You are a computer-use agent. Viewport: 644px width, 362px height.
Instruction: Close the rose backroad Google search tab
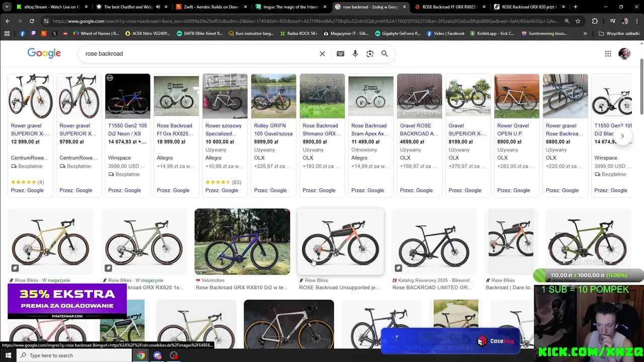pyautogui.click(x=405, y=7)
